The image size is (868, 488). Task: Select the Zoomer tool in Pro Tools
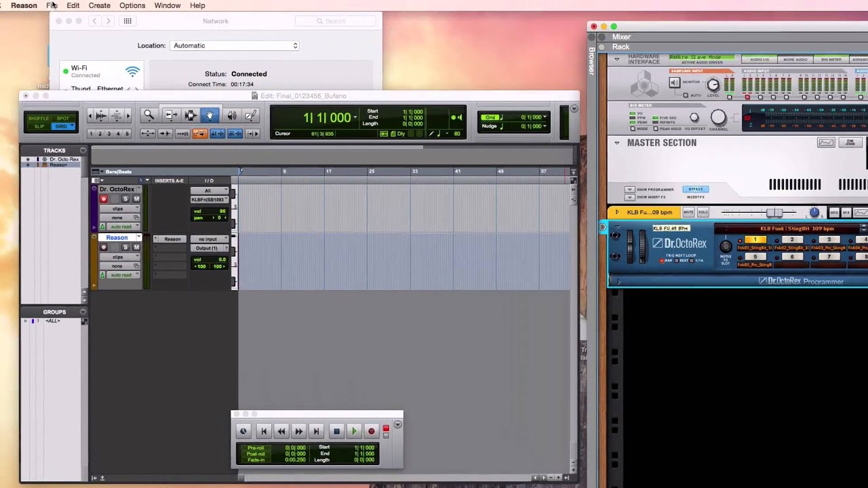pyautogui.click(x=149, y=116)
